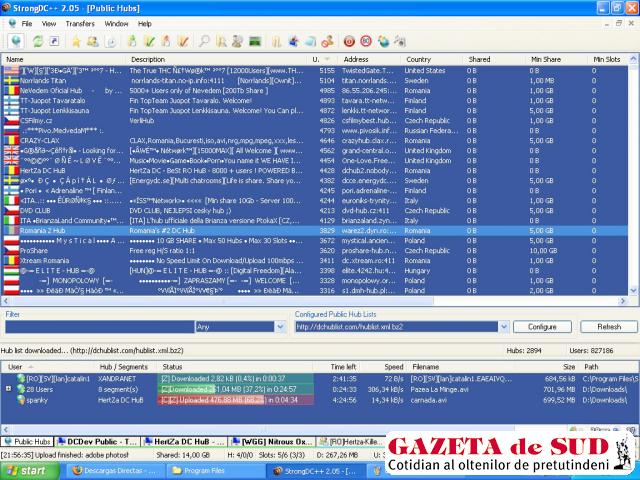Select the 'Norrlands Titan' hub row
The image size is (640, 480).
click(x=315, y=80)
